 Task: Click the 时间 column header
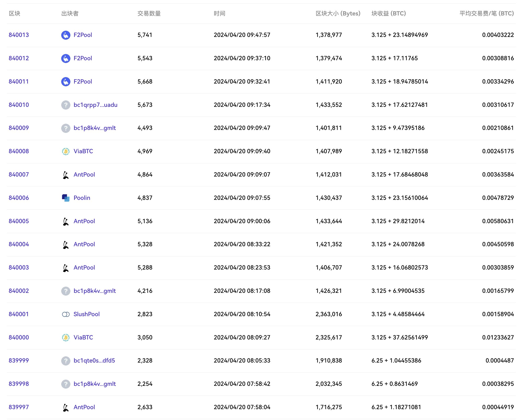(x=219, y=14)
